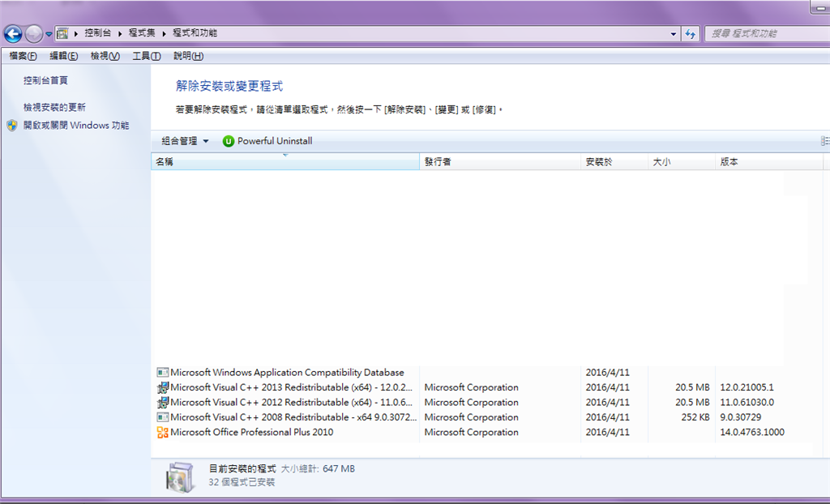This screenshot has width=830, height=504.
Task: Click version 14.0.4763.1000 cell
Action: (x=752, y=432)
